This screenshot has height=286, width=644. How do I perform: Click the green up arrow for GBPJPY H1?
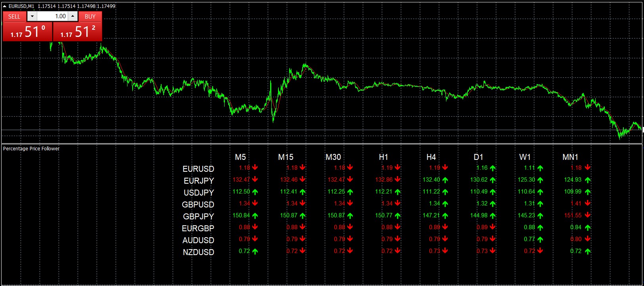pyautogui.click(x=398, y=215)
